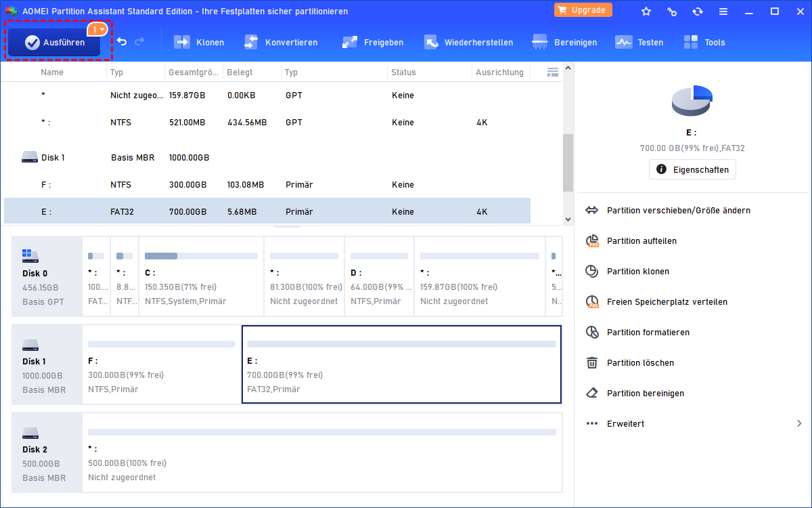Click the Klonen toolbar icon

click(182, 42)
